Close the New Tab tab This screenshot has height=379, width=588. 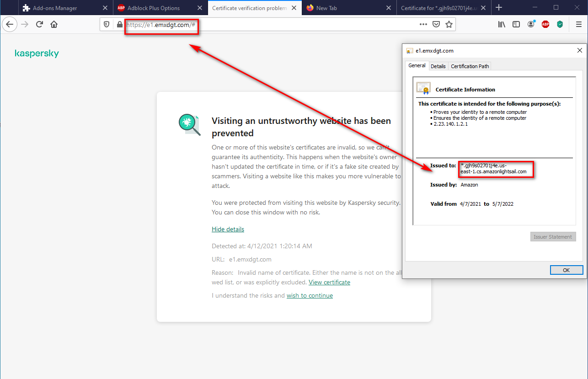click(x=389, y=8)
